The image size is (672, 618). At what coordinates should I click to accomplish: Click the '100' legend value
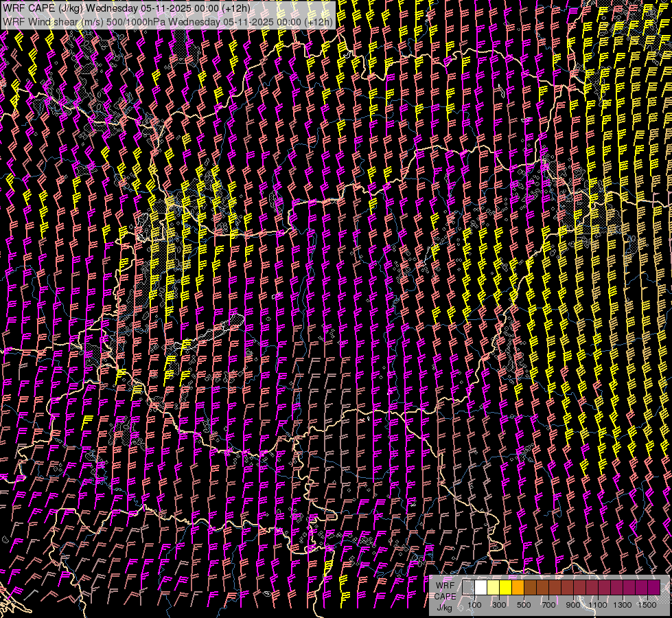[x=474, y=605]
